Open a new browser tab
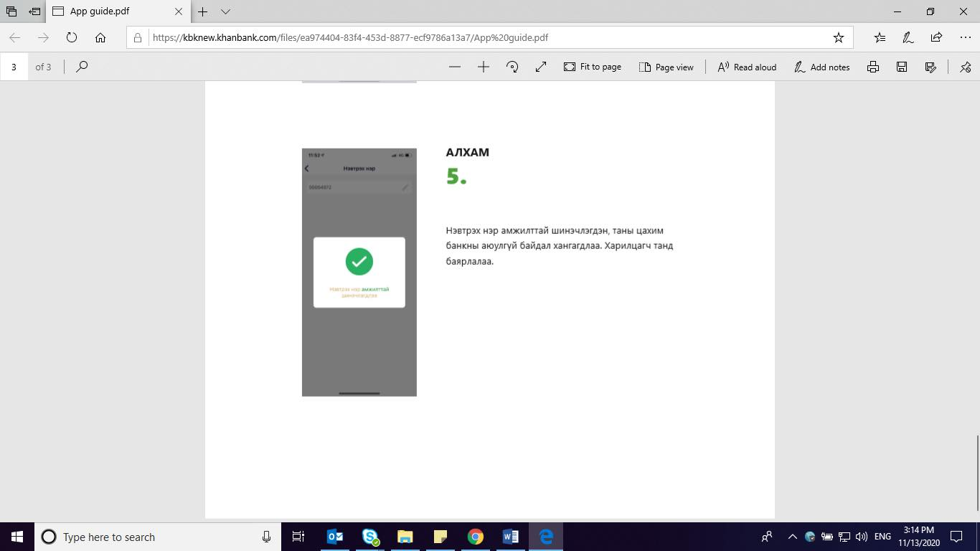 203,11
